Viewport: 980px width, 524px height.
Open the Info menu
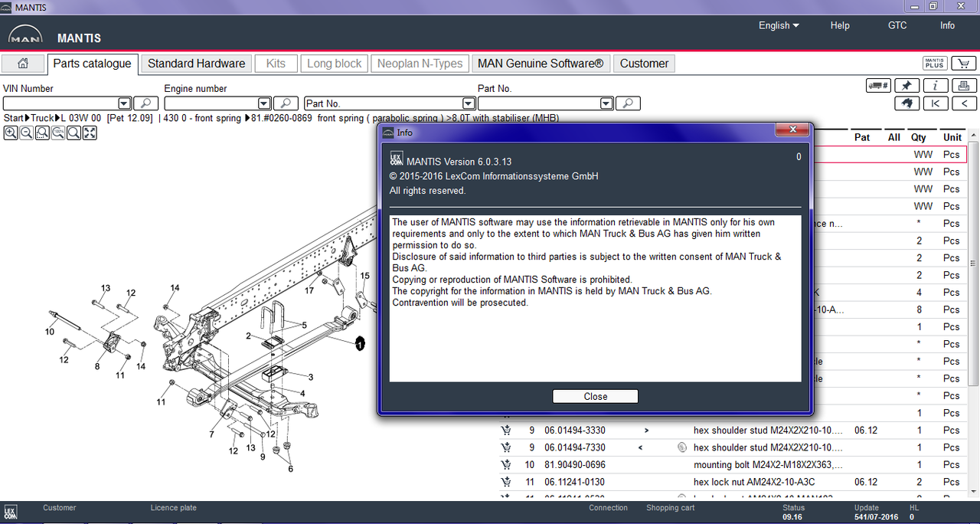(947, 25)
